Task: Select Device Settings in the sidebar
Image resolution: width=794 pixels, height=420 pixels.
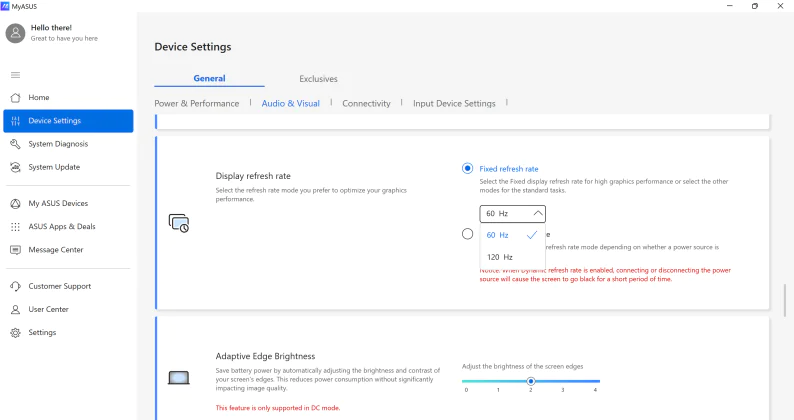Action: [x=68, y=121]
